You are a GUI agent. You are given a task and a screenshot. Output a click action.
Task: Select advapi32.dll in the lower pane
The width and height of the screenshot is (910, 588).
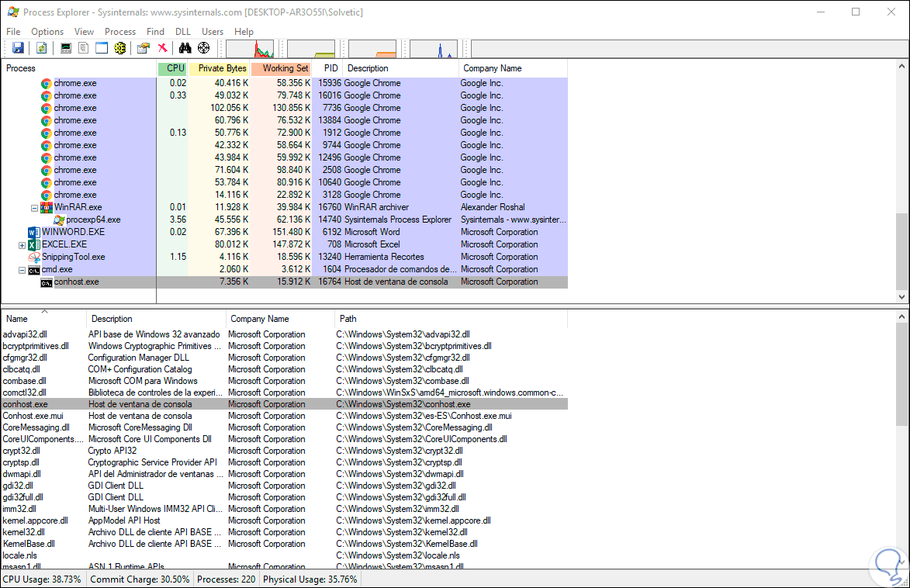click(x=25, y=334)
